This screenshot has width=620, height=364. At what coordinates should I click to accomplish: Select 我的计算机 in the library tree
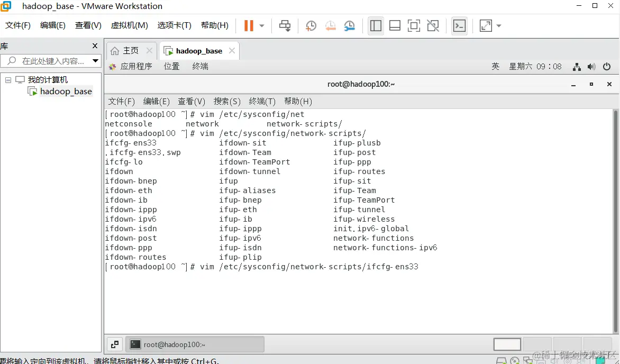pyautogui.click(x=48, y=80)
